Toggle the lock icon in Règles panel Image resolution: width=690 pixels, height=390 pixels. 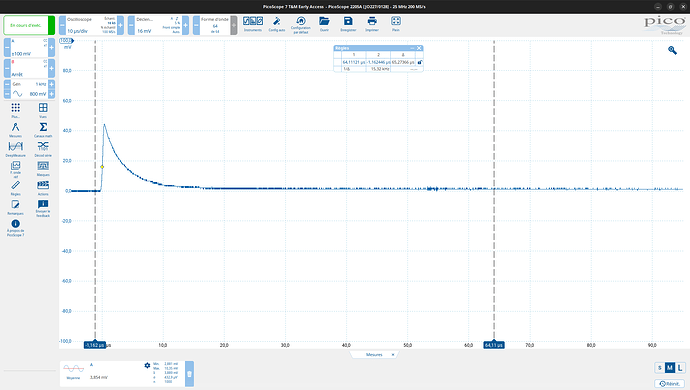[x=419, y=63]
